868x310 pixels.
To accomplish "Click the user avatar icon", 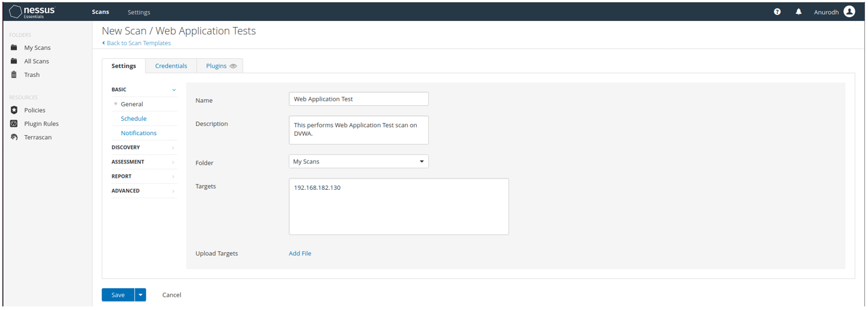I will click(x=849, y=11).
